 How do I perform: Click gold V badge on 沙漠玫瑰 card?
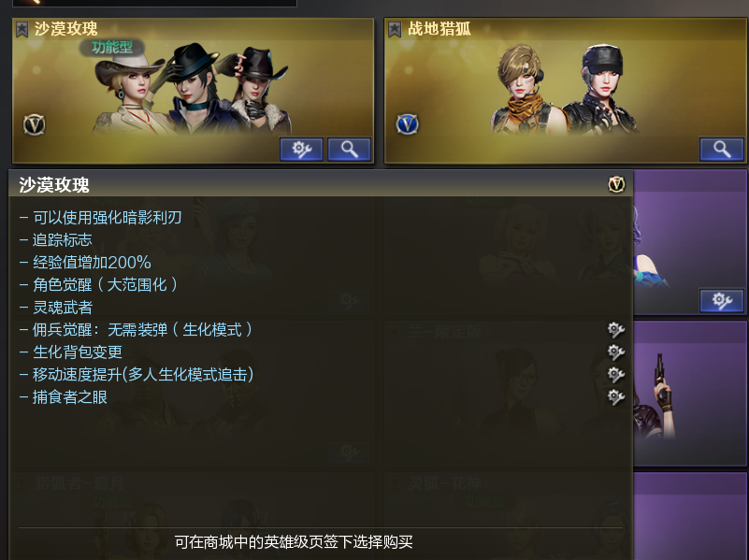click(x=35, y=124)
